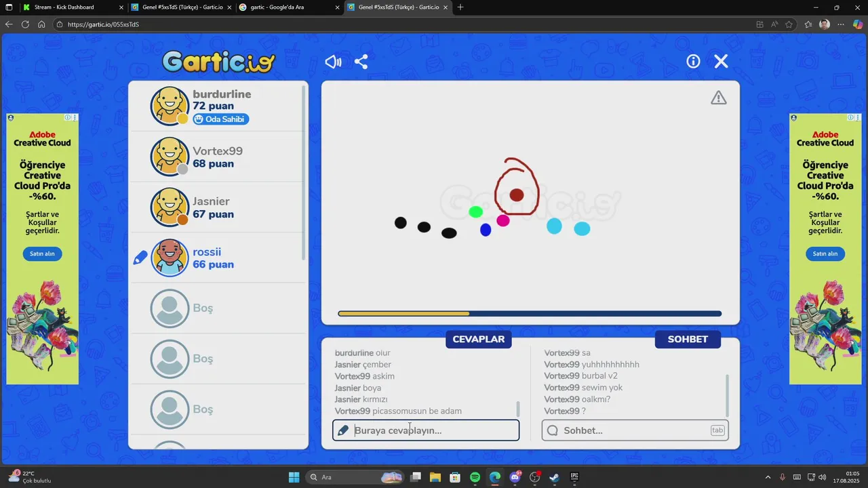The image size is (868, 488).
Task: Click the share icon beside the logo
Action: pyautogui.click(x=361, y=62)
